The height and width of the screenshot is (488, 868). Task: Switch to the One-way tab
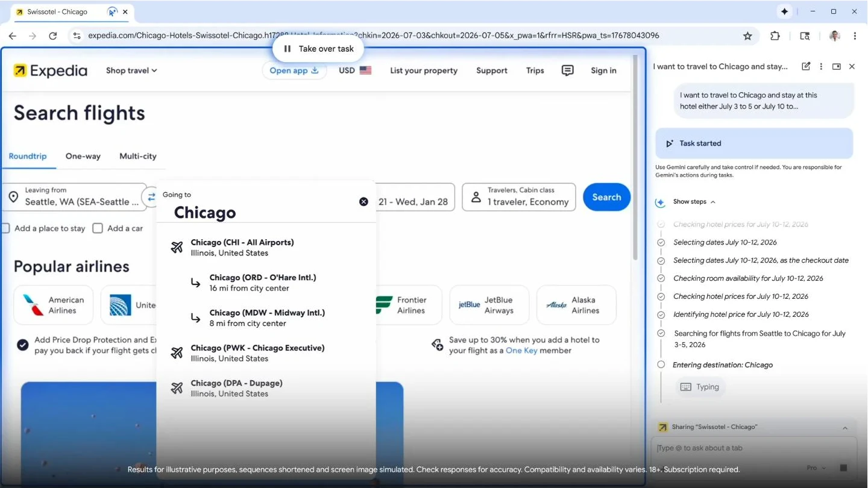point(83,156)
